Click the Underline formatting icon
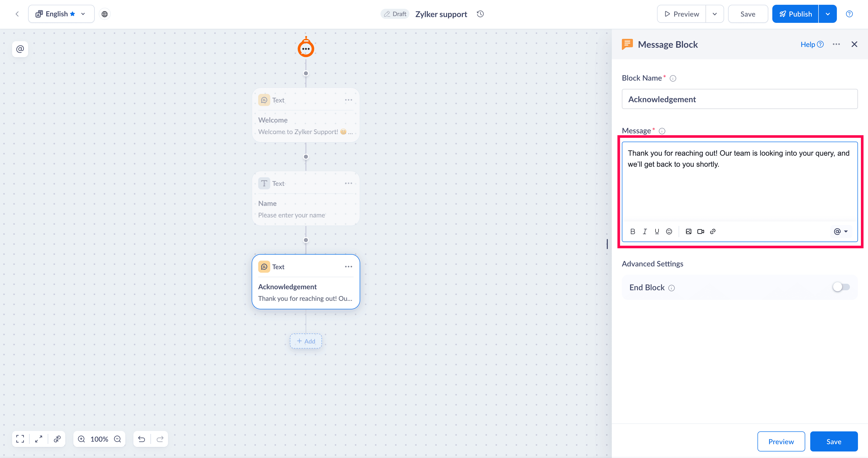This screenshot has height=458, width=868. click(657, 231)
